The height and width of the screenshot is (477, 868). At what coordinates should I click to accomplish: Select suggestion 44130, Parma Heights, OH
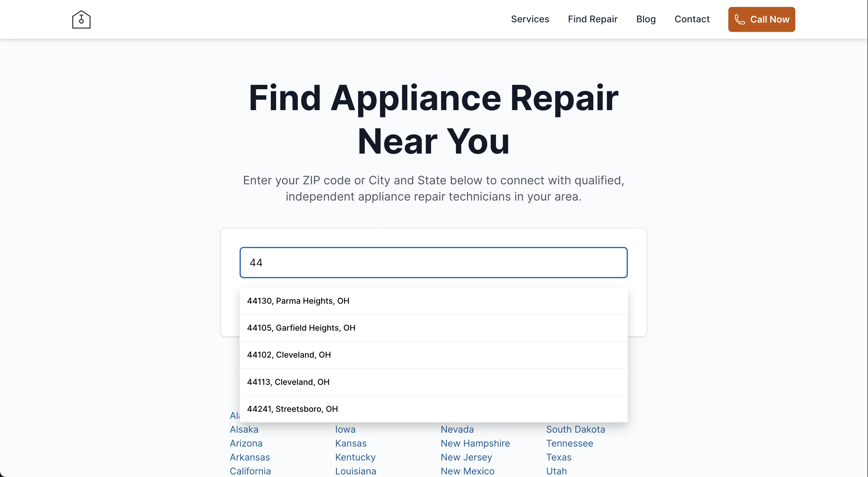tap(433, 301)
